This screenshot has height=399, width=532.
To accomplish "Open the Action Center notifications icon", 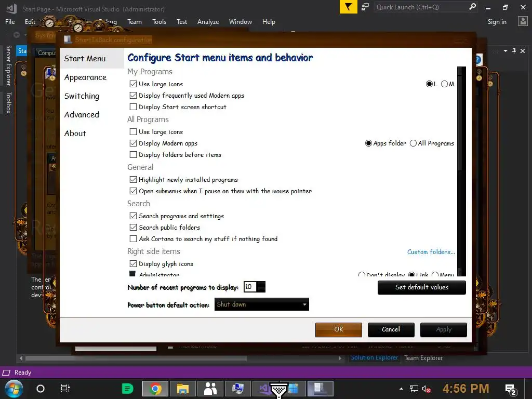I will [510, 389].
